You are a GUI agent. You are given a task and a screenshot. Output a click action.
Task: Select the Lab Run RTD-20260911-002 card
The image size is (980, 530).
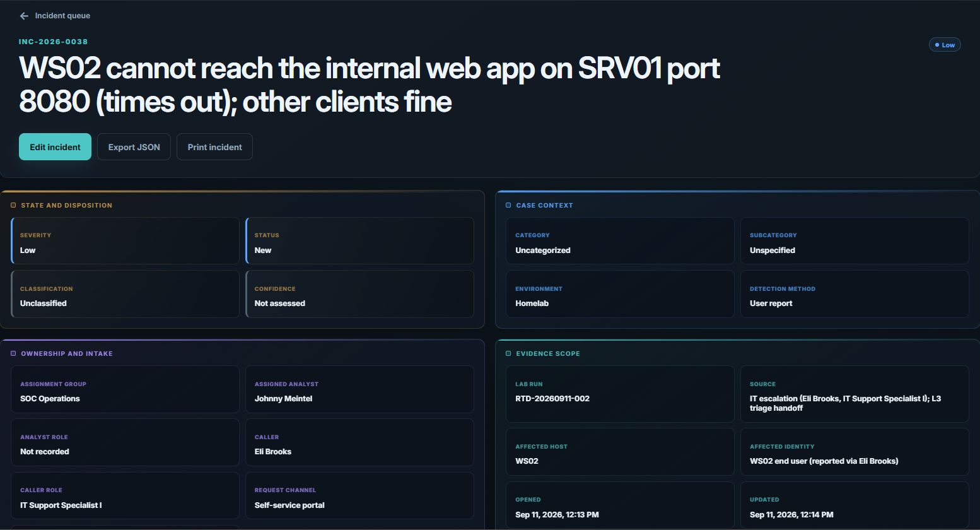[x=620, y=394]
